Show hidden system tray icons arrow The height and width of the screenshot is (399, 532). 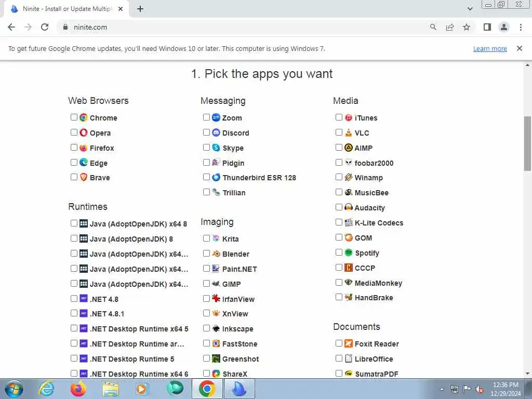[x=442, y=389]
